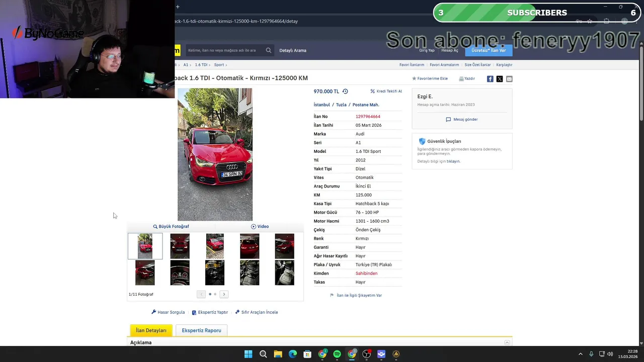Click the wrench icon of Hasar Sorgula
Image resolution: width=644 pixels, height=362 pixels.
point(154,312)
